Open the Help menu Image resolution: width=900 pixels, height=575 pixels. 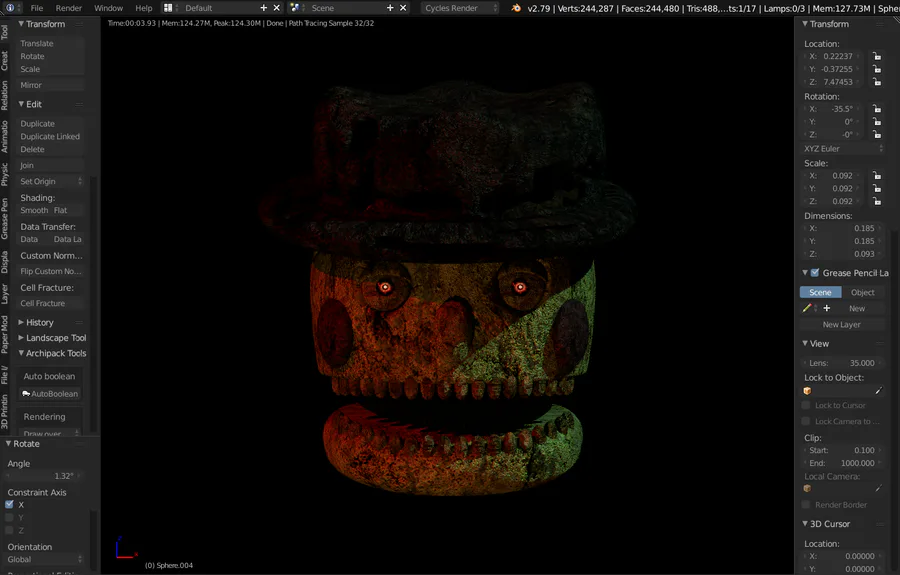coord(143,8)
